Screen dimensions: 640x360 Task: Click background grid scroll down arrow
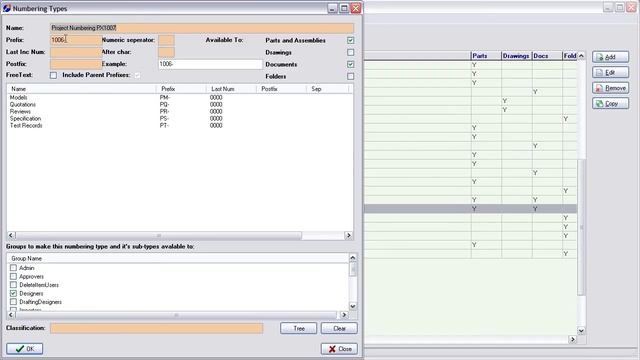point(581,331)
